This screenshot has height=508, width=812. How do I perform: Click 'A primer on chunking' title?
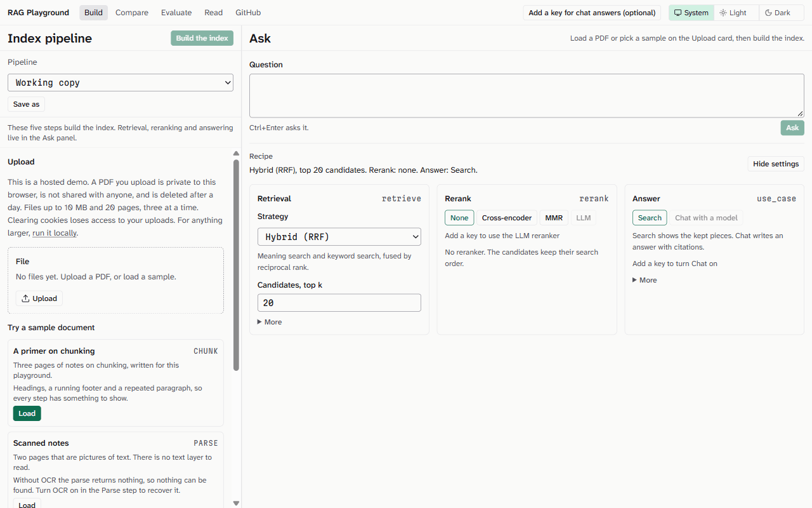[54, 351]
